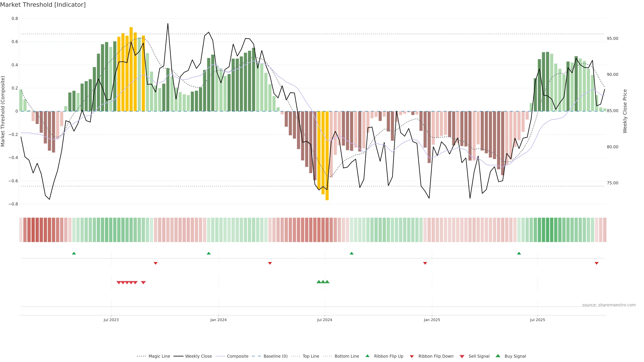Toggle the Weekly Close series in legend
Viewport: 644px width, 362px height.
click(x=198, y=356)
